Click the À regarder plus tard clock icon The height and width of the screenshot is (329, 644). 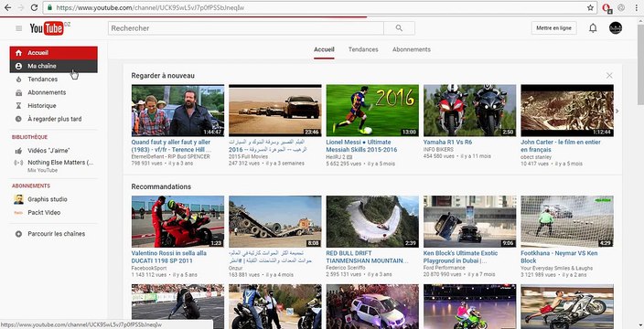18,119
